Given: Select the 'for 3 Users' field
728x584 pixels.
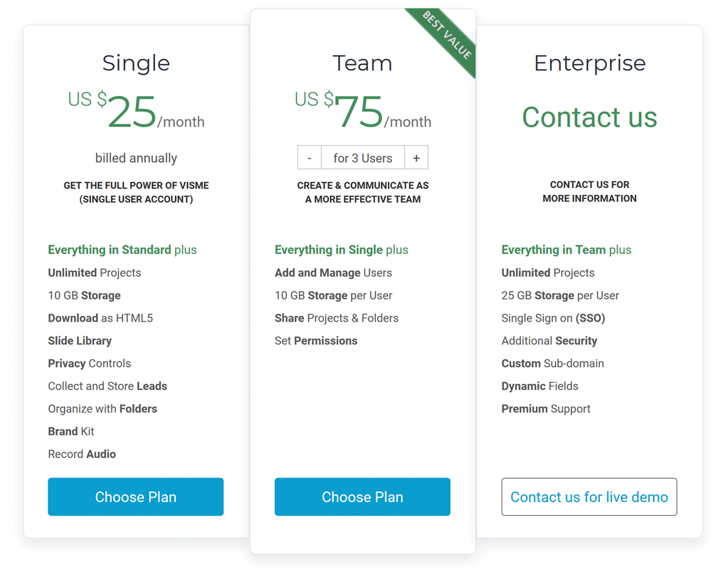Looking at the screenshot, I should [x=363, y=158].
